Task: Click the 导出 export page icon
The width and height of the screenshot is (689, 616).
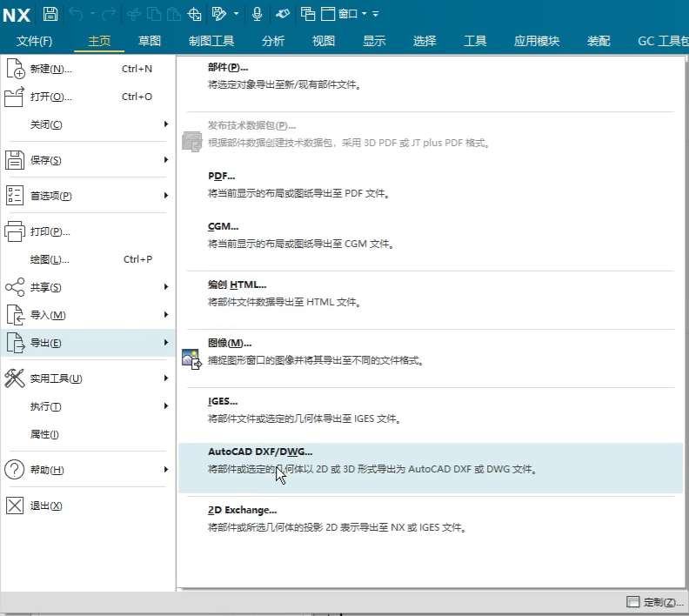Action: click(16, 343)
